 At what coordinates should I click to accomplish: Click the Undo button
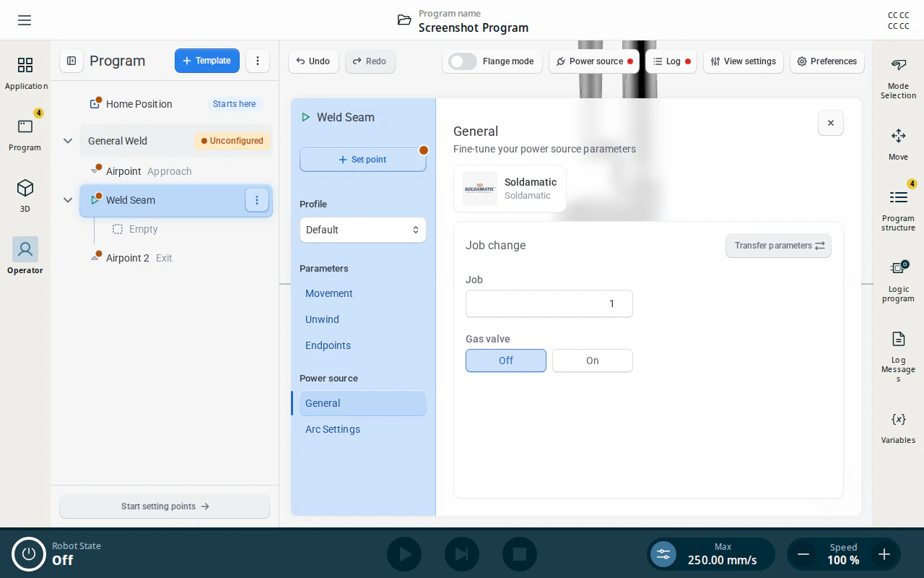click(313, 61)
